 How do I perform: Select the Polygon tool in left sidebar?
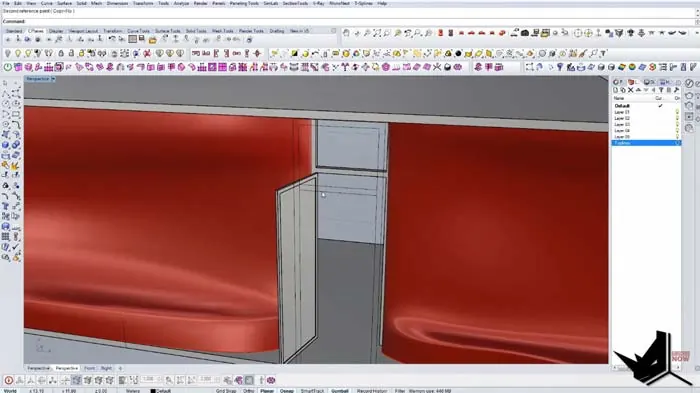[6, 124]
